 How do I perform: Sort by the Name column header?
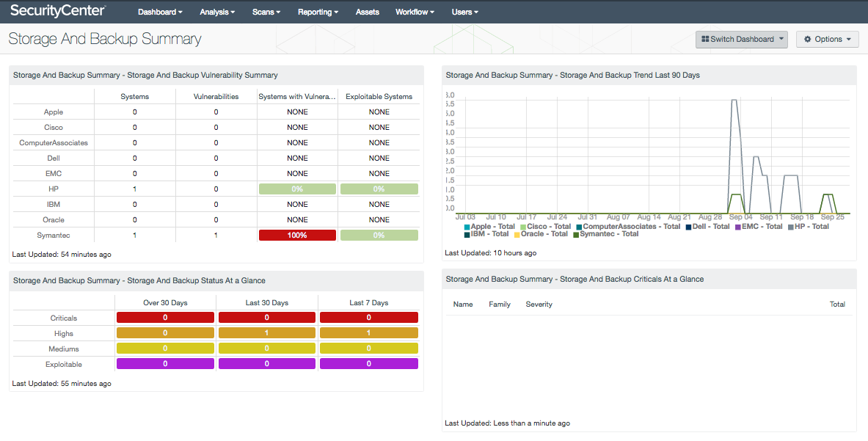point(463,305)
